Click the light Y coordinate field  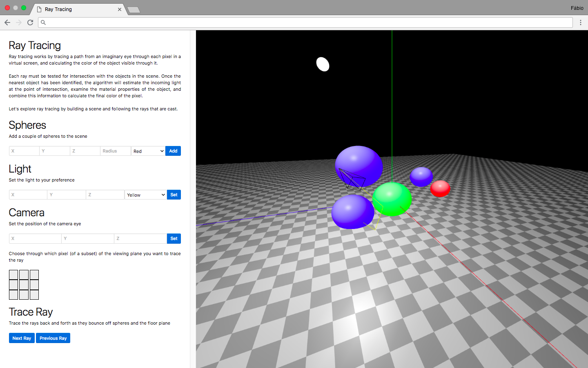click(67, 195)
